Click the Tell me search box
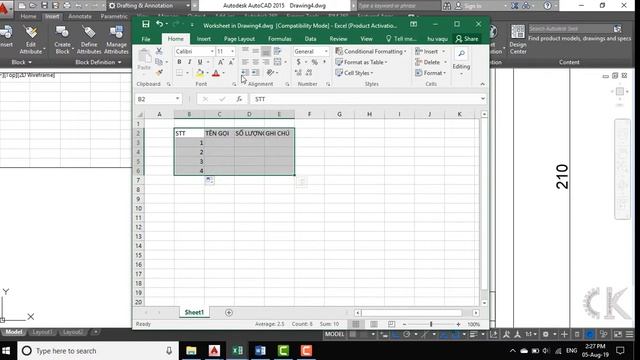 [x=401, y=39]
